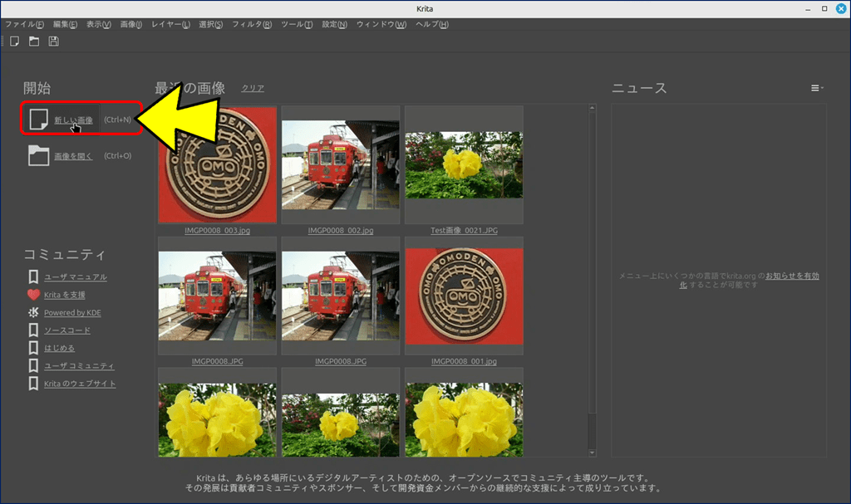The image size is (851, 504).
Task: Open the IMGP0008_002.jpg train thumbnail
Action: click(341, 164)
